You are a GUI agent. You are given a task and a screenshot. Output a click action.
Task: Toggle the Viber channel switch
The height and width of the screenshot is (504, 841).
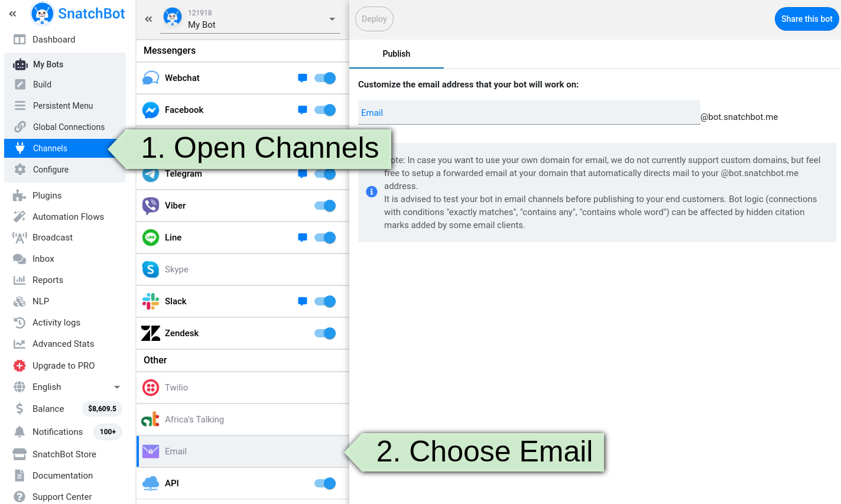click(325, 206)
